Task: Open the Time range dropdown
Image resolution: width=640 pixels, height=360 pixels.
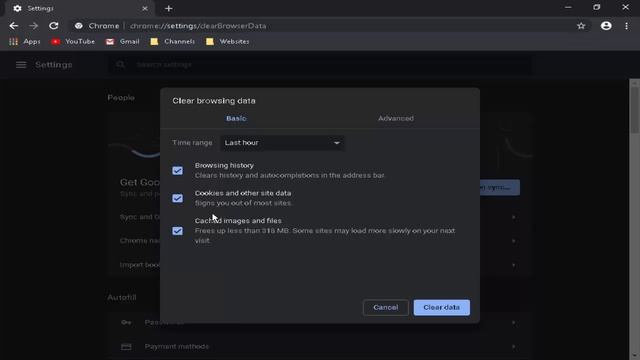Action: [282, 143]
